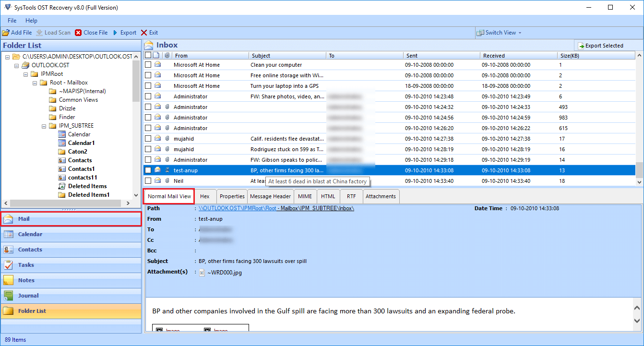Click the Drizzle folder icon
This screenshot has width=644, height=346.
(x=53, y=108)
